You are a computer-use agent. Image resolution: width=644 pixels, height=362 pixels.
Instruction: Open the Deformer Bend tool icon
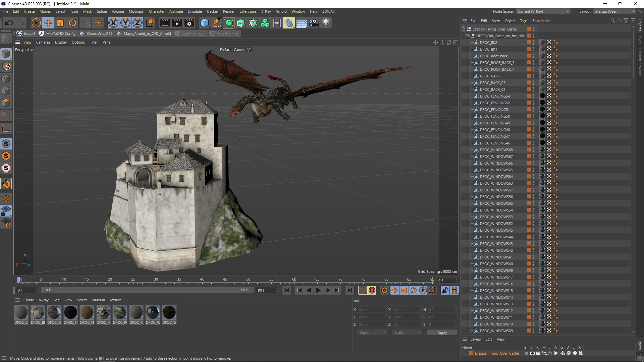(289, 23)
